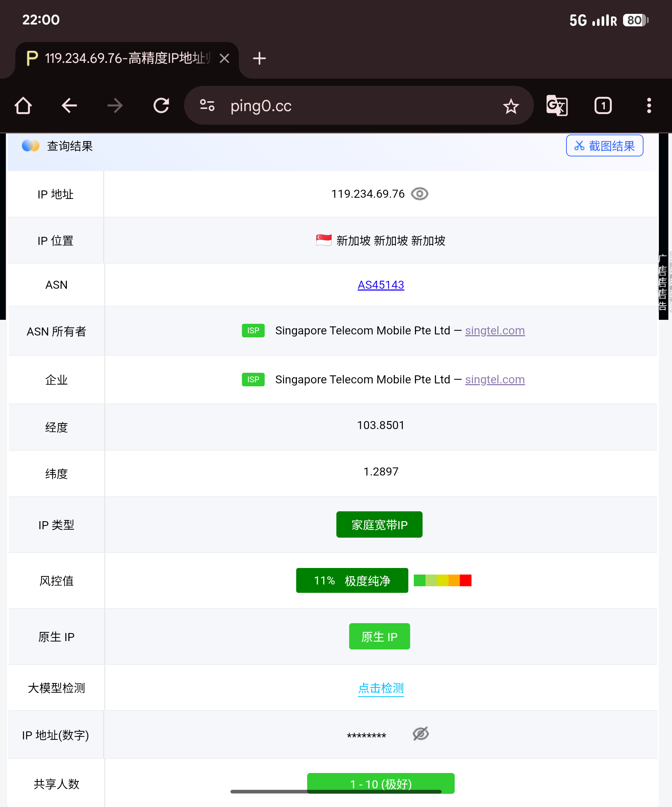This screenshot has width=672, height=807.
Task: Reveal the hidden numeric IP value
Action: click(420, 734)
